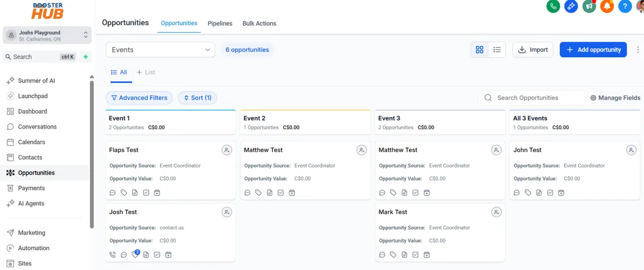Image resolution: width=644 pixels, height=270 pixels.
Task: Open the megaphone announcements icon
Action: point(589,6)
